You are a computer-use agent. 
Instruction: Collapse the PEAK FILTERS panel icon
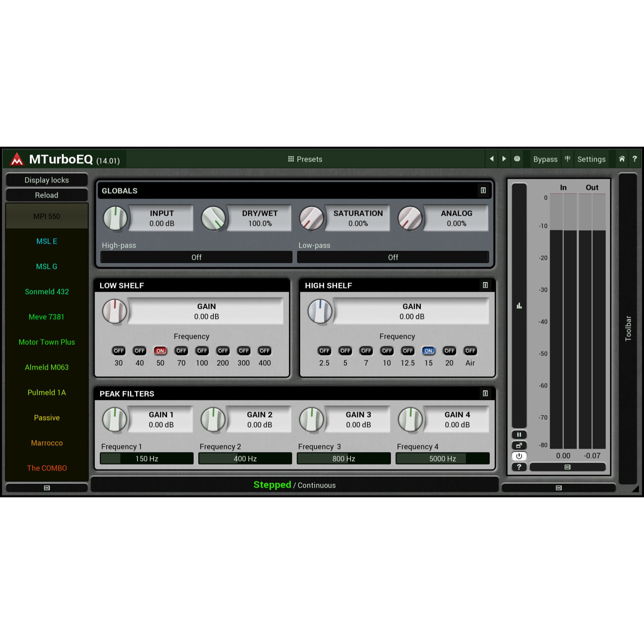click(485, 393)
